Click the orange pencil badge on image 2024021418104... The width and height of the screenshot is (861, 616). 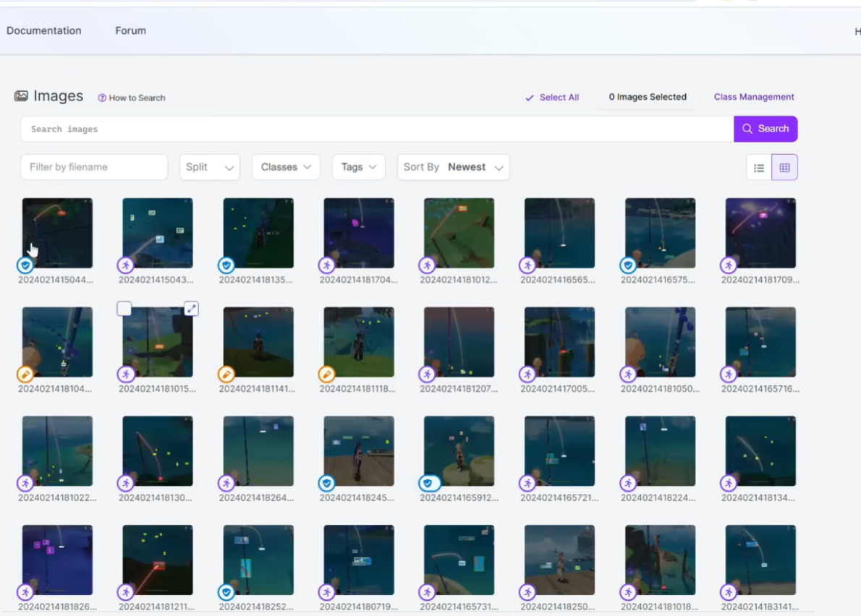pyautogui.click(x=25, y=374)
